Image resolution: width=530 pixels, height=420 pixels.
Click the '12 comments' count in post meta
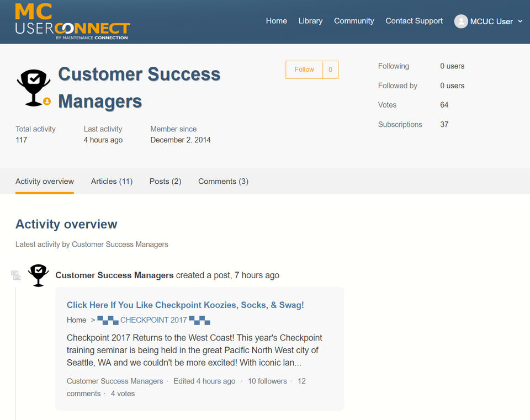click(x=186, y=387)
